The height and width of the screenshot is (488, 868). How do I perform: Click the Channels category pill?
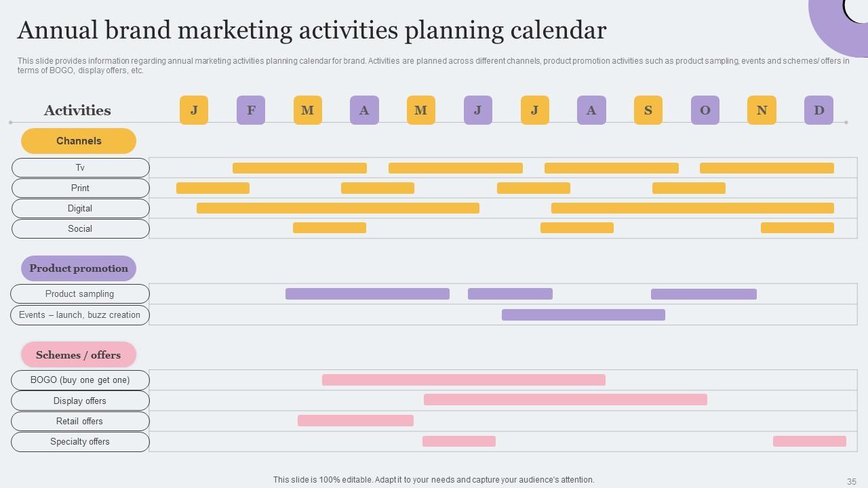pos(79,141)
